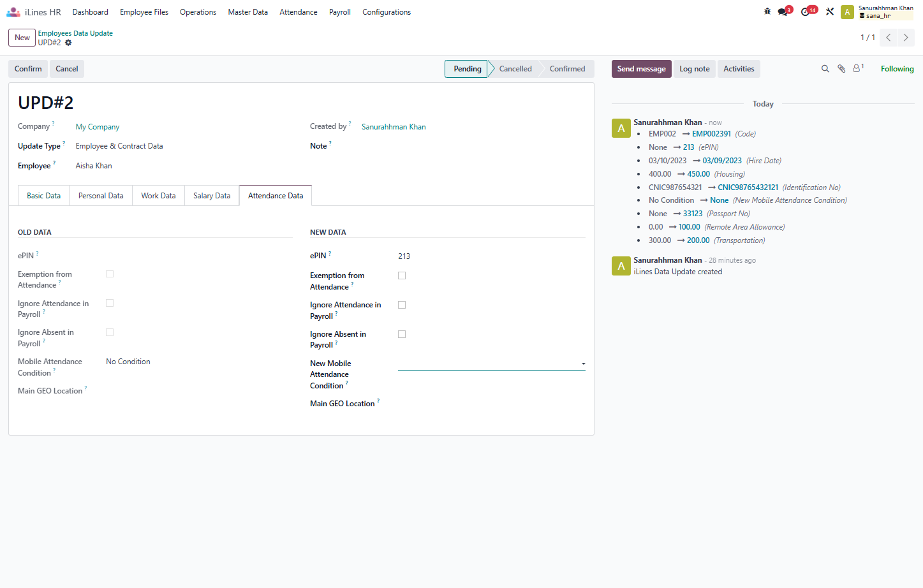Open the Employee Files menu
Screen dimensions: 923x588
pyautogui.click(x=144, y=12)
